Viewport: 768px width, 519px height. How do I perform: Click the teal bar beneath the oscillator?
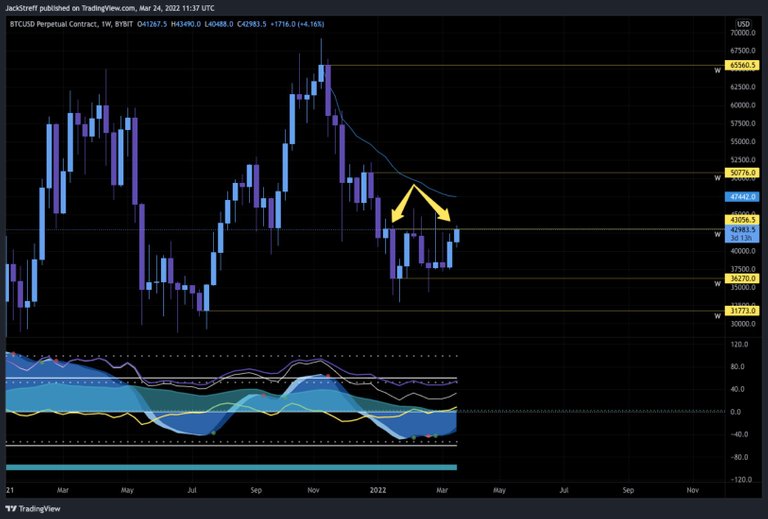pos(231,468)
